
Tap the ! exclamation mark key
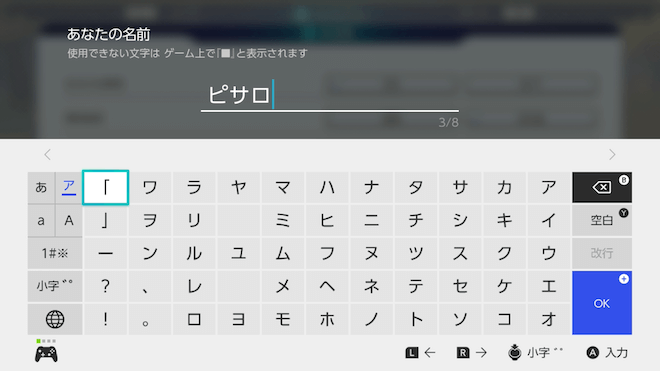point(106,320)
